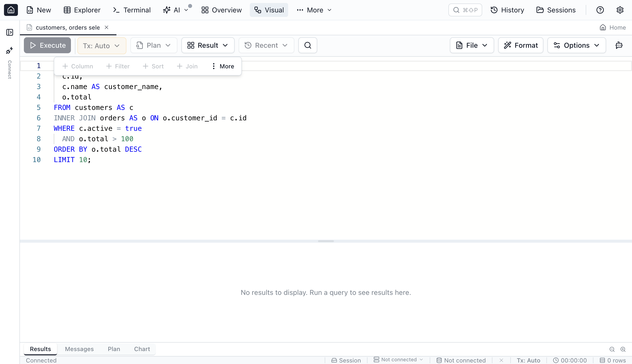Click the ORDER BY o.total line
This screenshot has width=632, height=364.
(98, 149)
